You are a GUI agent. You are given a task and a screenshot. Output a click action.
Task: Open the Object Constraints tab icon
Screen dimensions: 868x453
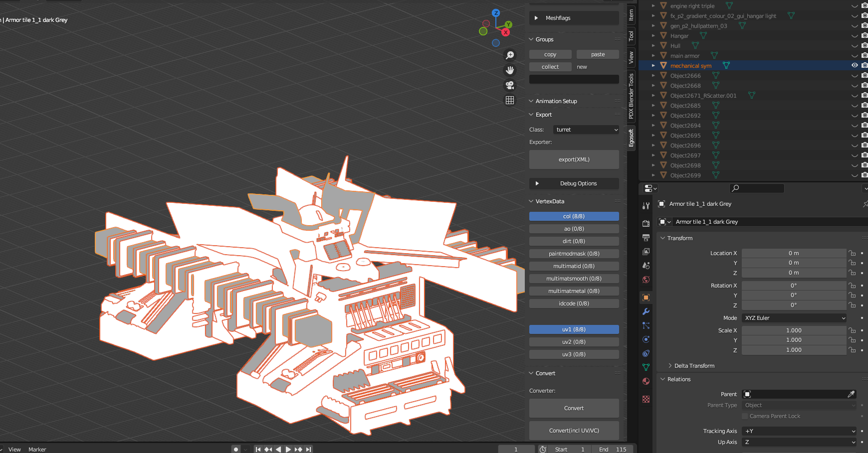click(646, 353)
